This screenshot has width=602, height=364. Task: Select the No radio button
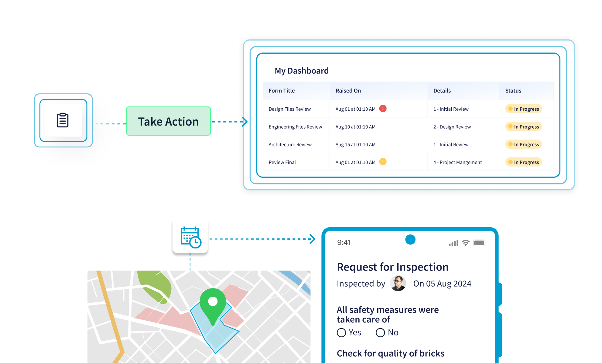pos(380,333)
